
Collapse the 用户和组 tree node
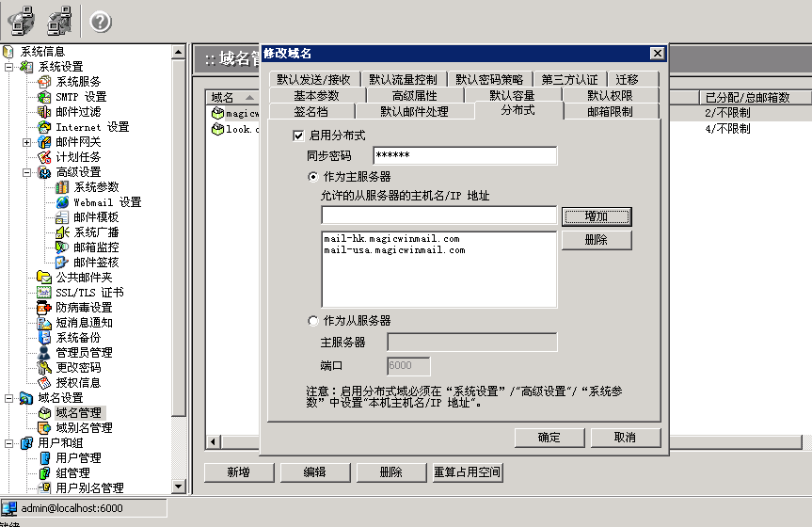pos(8,443)
